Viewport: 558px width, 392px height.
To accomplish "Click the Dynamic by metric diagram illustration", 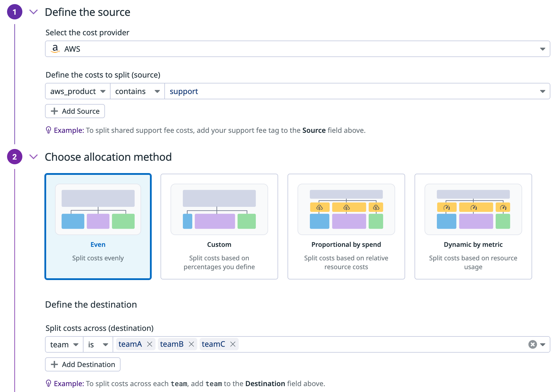I will coord(473,209).
